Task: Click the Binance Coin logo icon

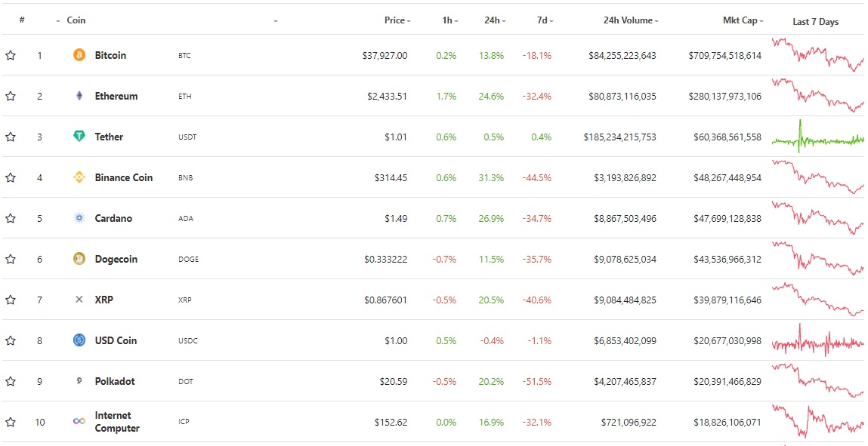Action: click(x=79, y=177)
